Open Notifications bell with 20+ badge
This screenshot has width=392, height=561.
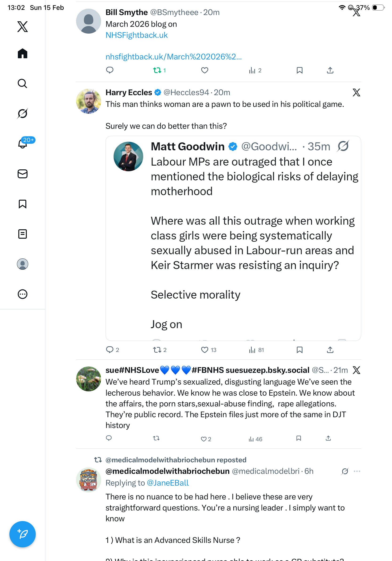(23, 144)
